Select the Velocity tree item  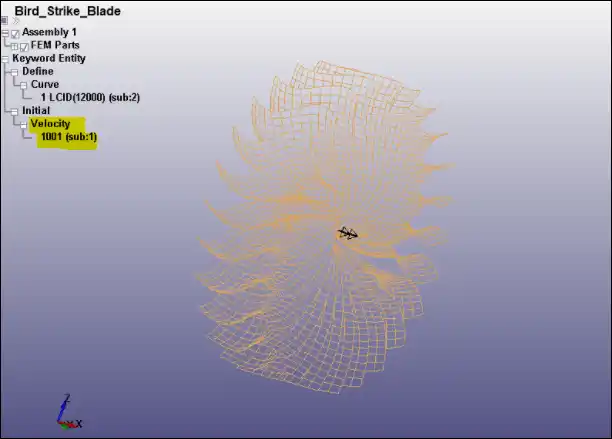(x=50, y=124)
